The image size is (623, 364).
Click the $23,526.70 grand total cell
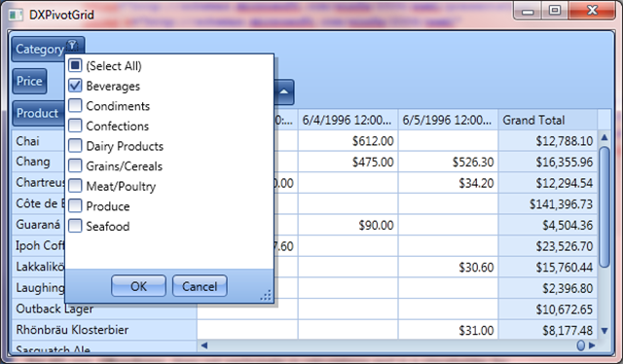pos(548,246)
